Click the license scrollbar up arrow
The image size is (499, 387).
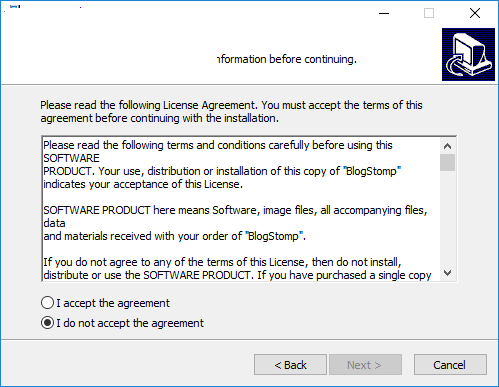[447, 146]
